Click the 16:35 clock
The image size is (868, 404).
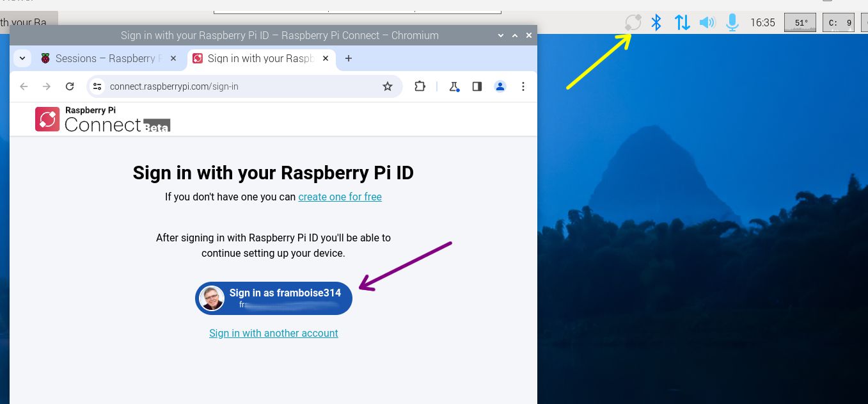(x=762, y=22)
